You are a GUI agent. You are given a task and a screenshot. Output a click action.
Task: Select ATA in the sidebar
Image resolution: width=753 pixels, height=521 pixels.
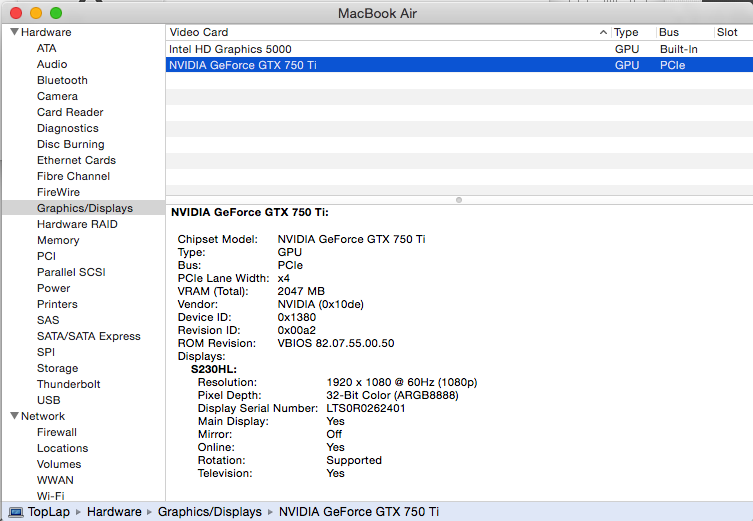coord(47,48)
